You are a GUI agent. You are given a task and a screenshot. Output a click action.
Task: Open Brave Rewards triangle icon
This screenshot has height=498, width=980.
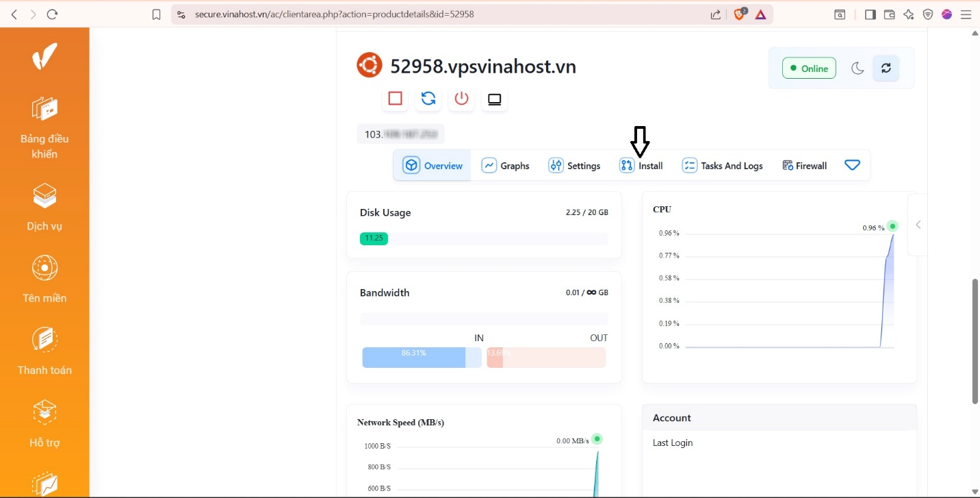760,14
